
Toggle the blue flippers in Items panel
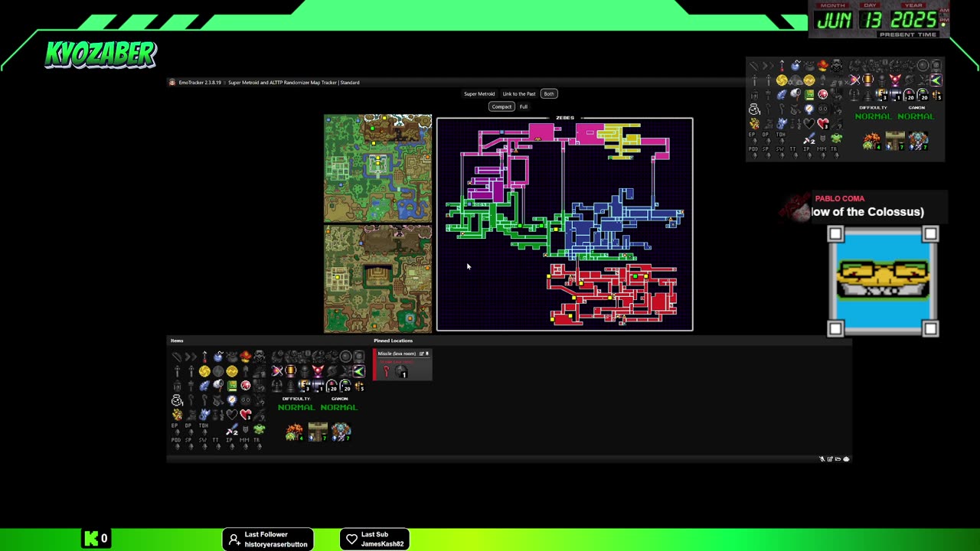click(204, 414)
